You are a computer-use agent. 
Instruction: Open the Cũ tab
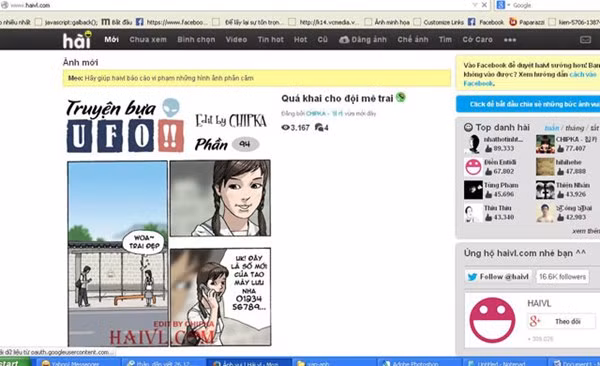click(x=323, y=39)
